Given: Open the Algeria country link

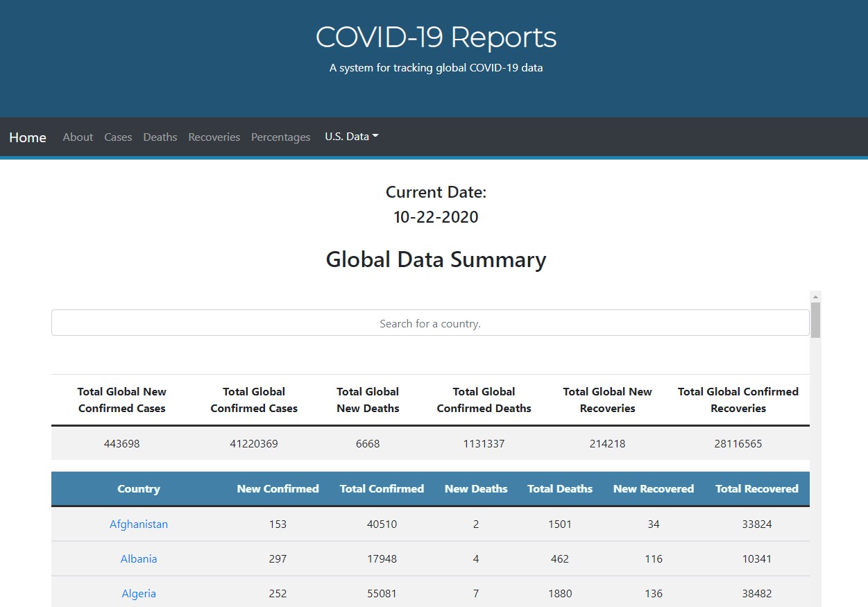Looking at the screenshot, I should click(139, 594).
